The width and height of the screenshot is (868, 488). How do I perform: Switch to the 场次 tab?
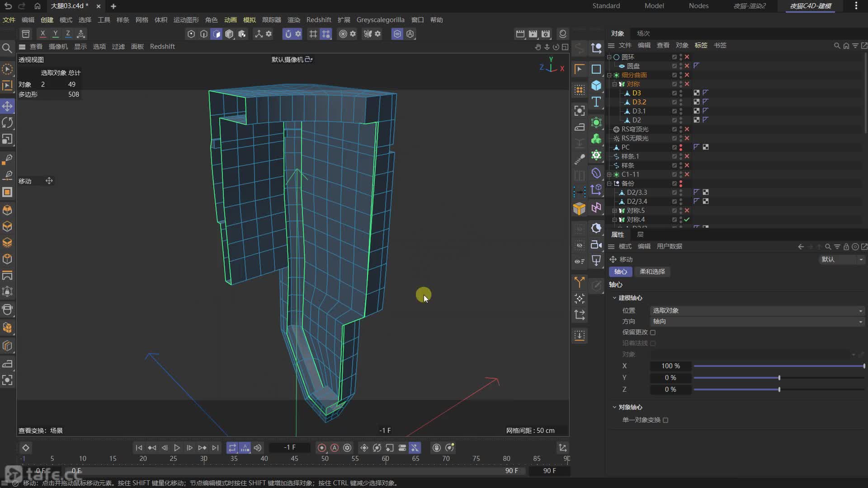(643, 33)
